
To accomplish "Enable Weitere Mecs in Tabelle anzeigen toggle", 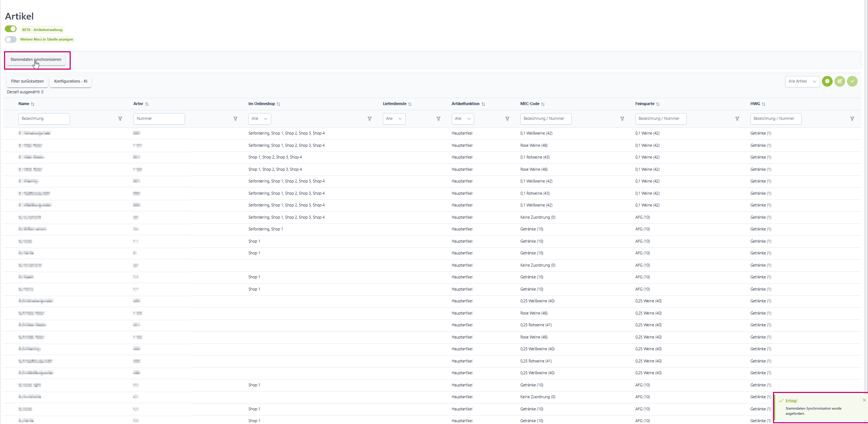I will click(x=11, y=39).
